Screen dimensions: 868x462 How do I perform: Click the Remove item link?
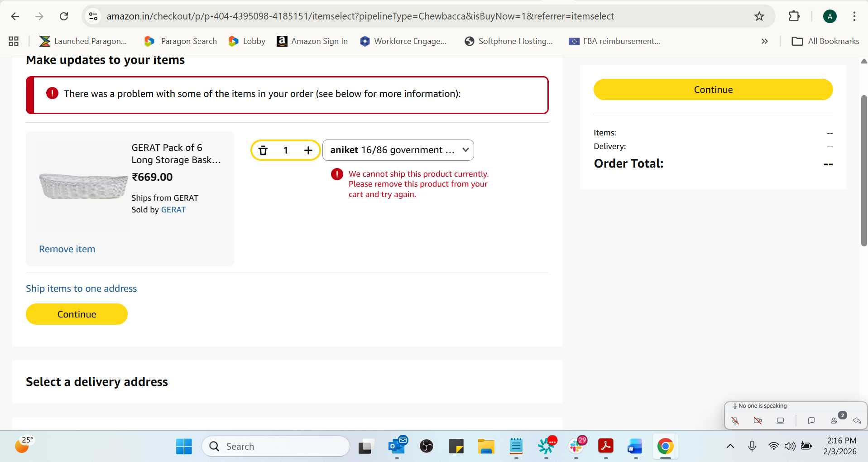67,249
